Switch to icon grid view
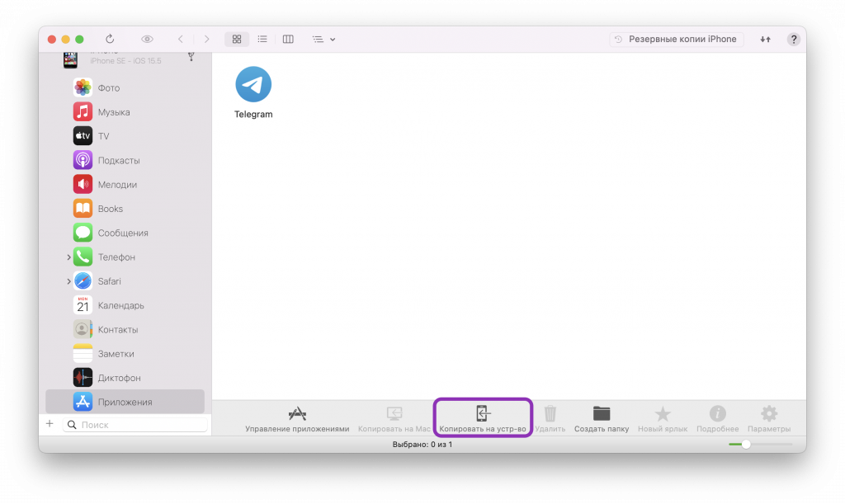 click(237, 39)
